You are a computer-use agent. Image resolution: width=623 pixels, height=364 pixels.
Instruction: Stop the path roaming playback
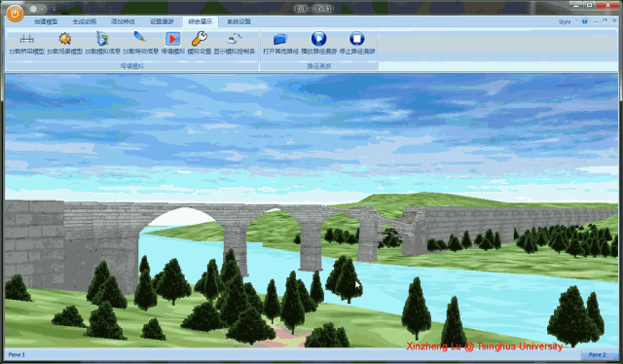[x=357, y=39]
